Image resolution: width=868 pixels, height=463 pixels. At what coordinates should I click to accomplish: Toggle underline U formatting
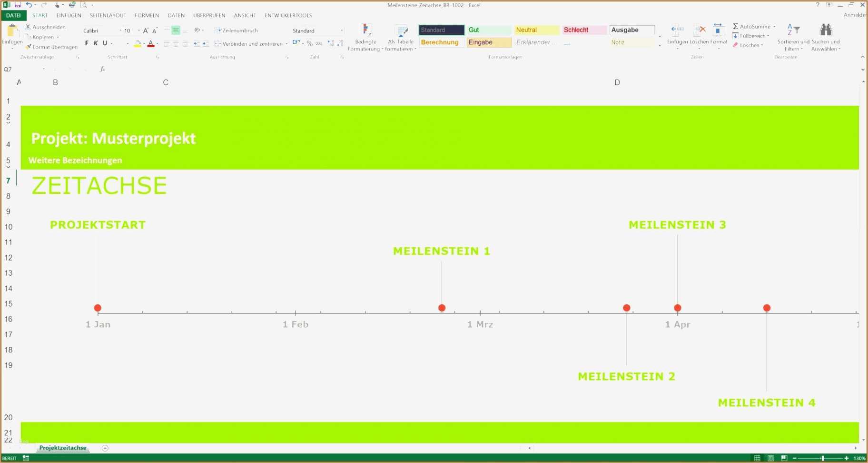[x=105, y=43]
